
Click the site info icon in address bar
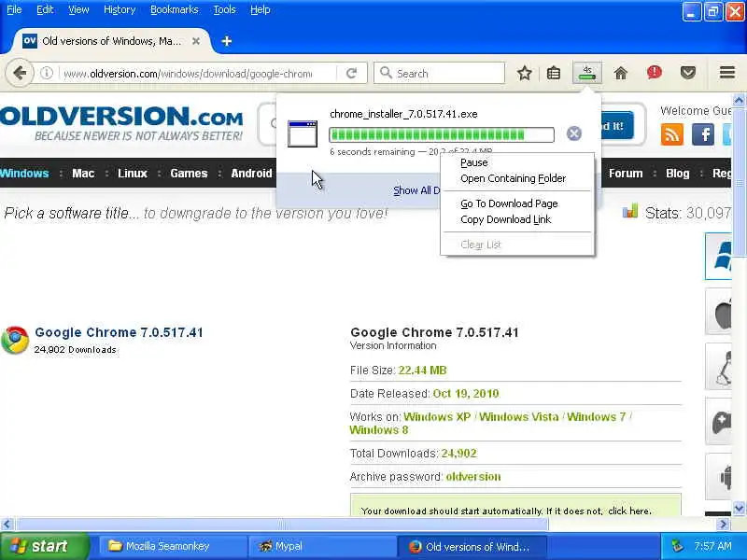tap(46, 74)
